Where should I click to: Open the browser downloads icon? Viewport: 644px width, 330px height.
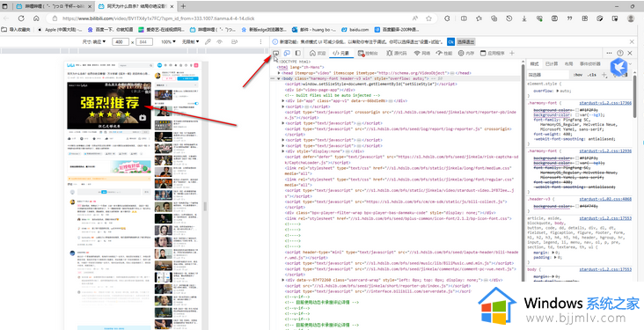pos(524,18)
